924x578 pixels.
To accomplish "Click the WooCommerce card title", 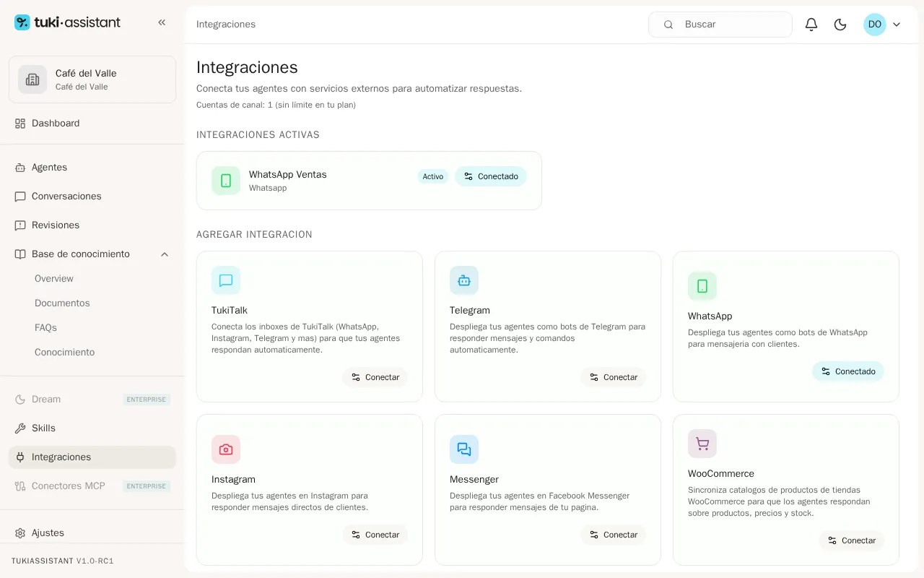I will click(721, 474).
